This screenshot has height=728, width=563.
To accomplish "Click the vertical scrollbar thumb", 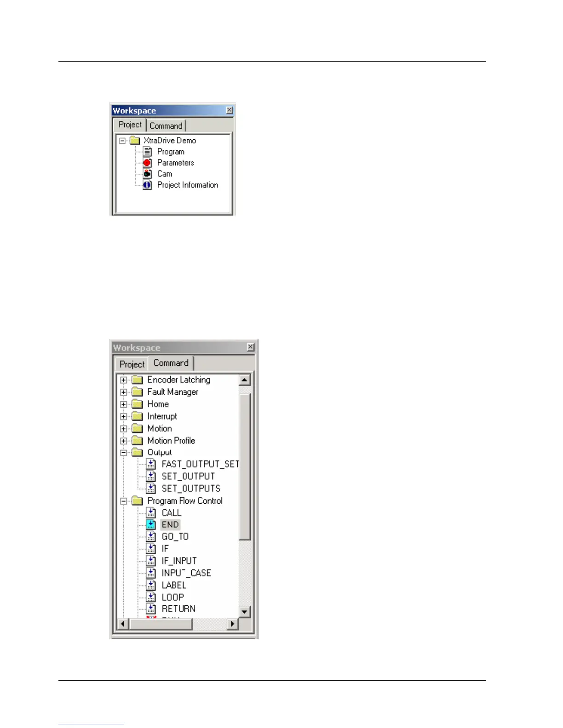I will [245, 466].
